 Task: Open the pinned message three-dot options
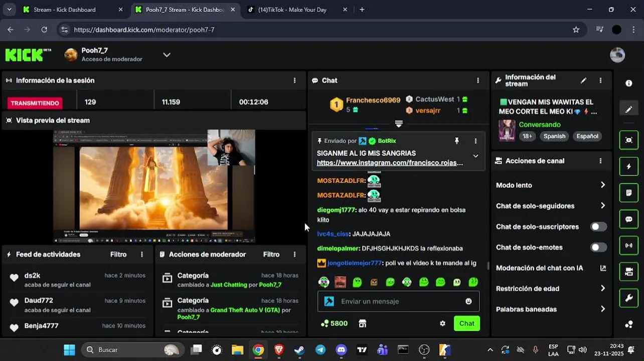pos(475,141)
